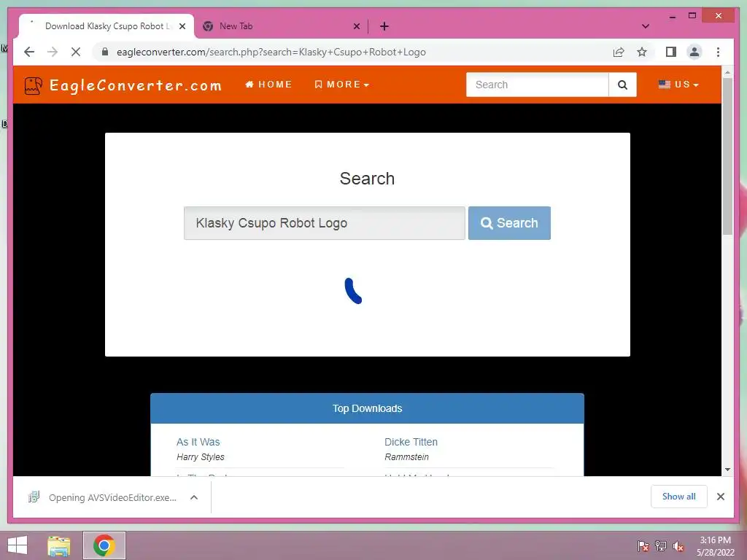Expand the AVSVideoEditor download options chevron
The width and height of the screenshot is (747, 560).
pyautogui.click(x=194, y=497)
